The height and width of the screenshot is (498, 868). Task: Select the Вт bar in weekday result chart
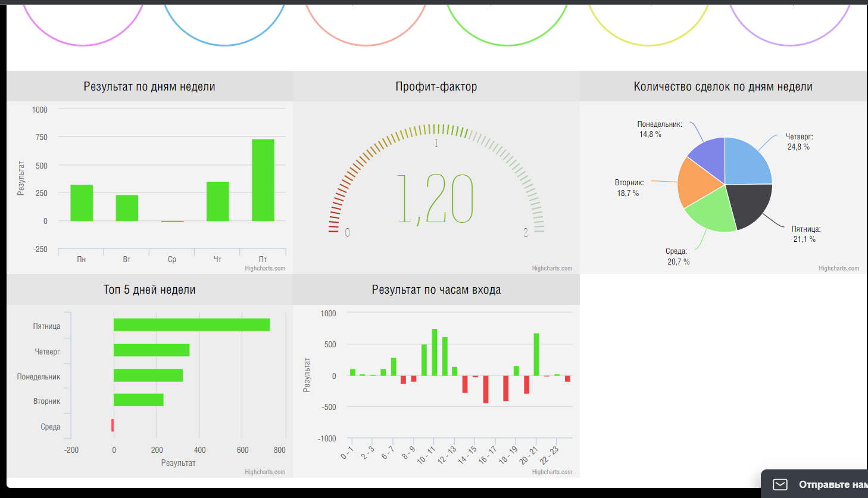tap(127, 208)
